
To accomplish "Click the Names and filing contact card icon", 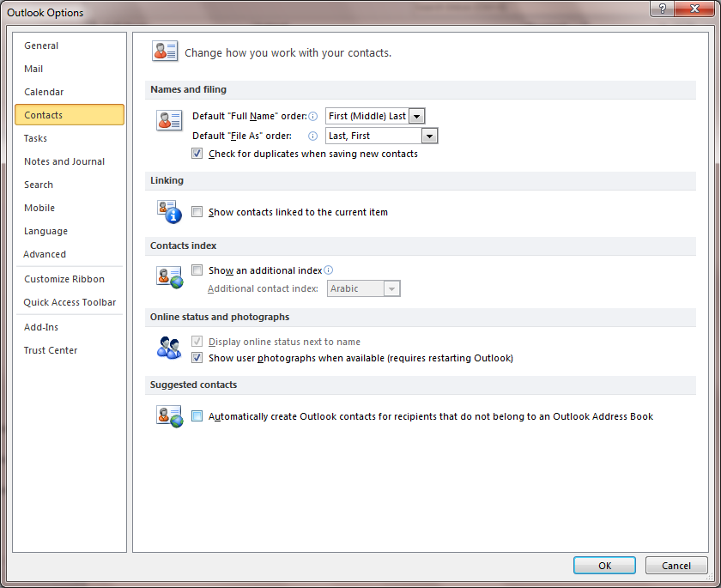I will pos(168,120).
